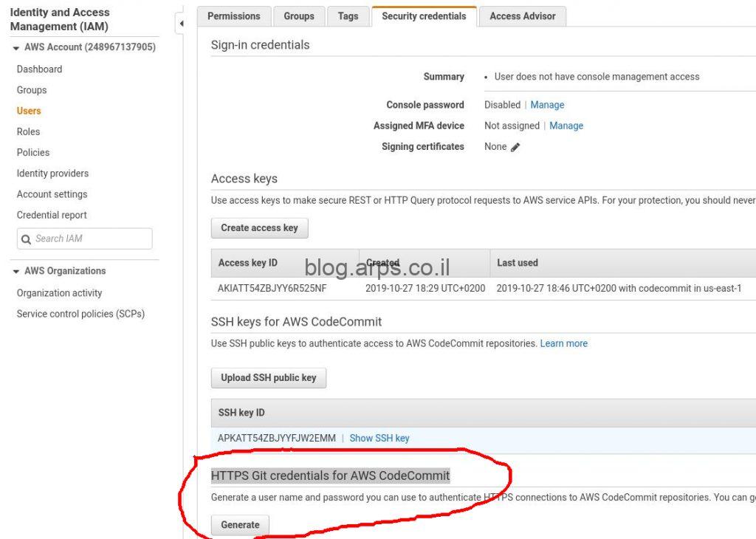Click the last used 18:46 codecommit entry
The width and height of the screenshot is (756, 539).
619,288
